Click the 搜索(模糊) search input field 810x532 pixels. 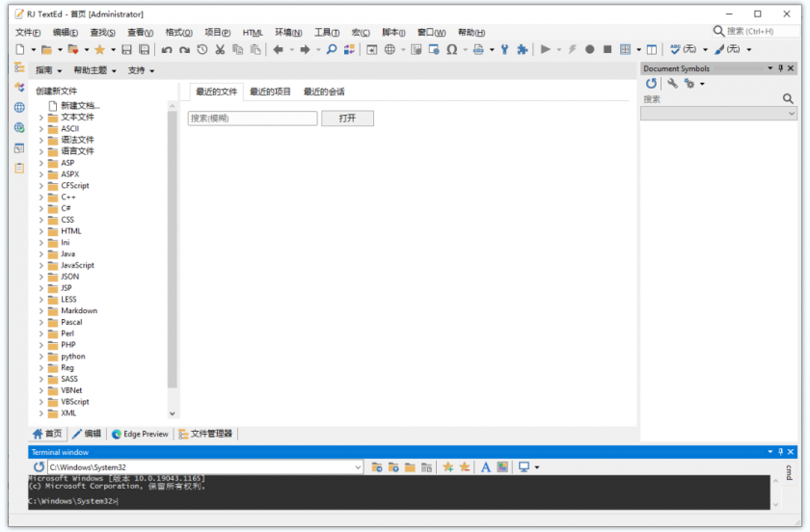pos(252,118)
